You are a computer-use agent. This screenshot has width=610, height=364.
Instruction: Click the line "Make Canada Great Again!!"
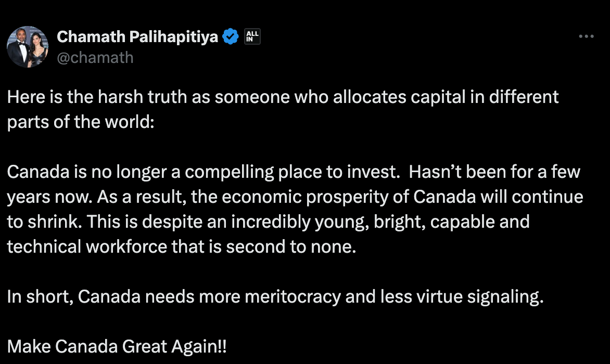pyautogui.click(x=117, y=347)
